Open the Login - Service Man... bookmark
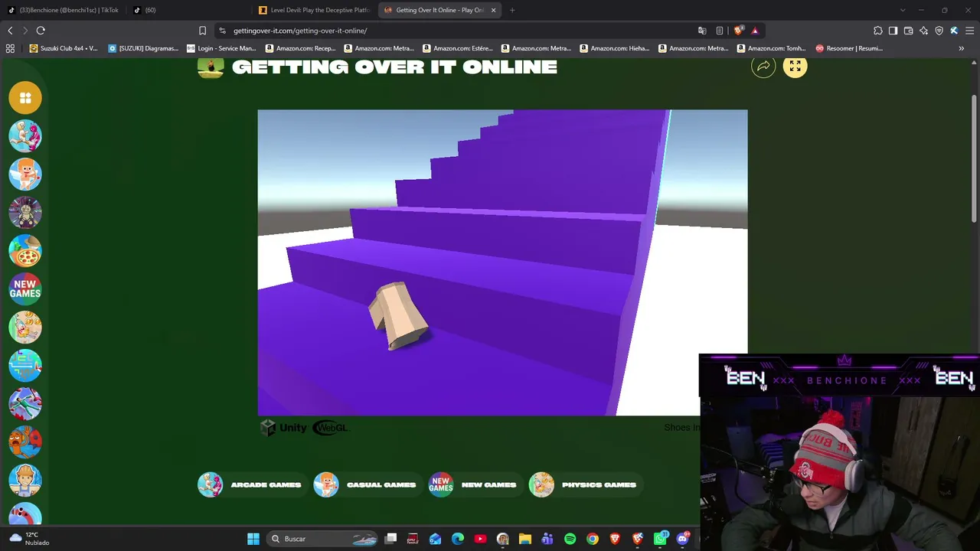Image resolution: width=980 pixels, height=551 pixels. [222, 48]
